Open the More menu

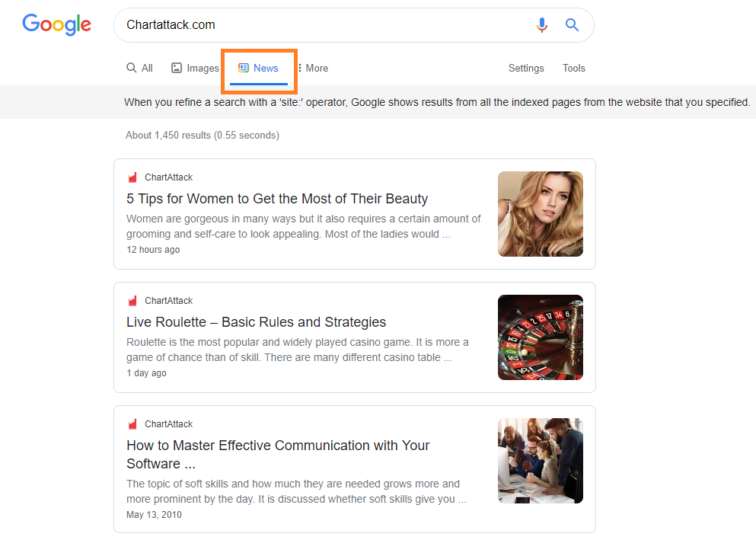click(x=313, y=68)
